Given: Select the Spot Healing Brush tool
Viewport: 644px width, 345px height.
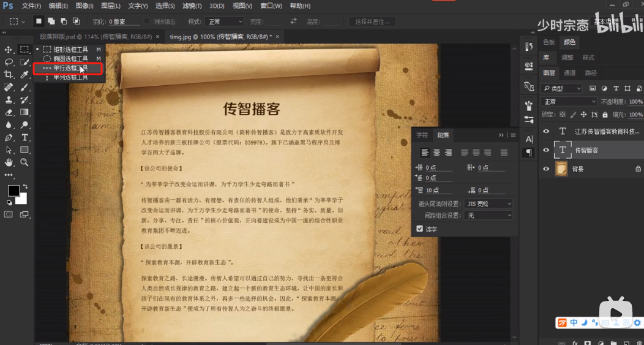Looking at the screenshot, I should (x=8, y=87).
